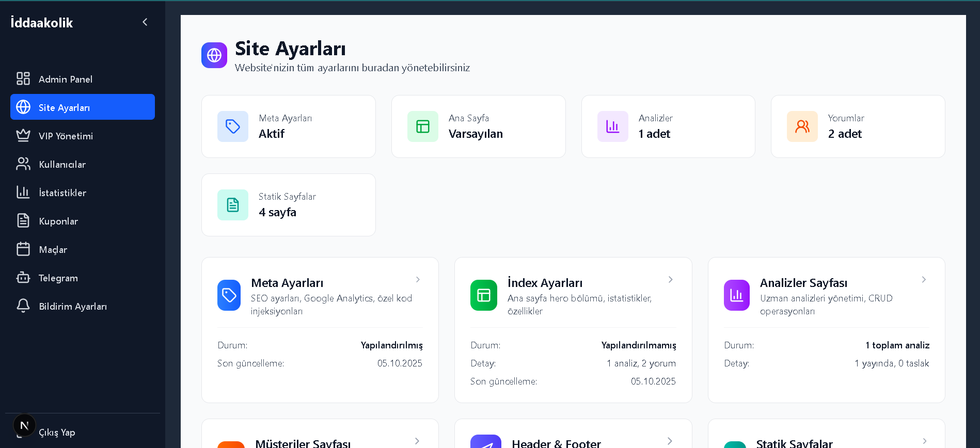The image size is (980, 448).
Task: Click the Site Ayarları globe icon in sidebar
Action: click(23, 107)
